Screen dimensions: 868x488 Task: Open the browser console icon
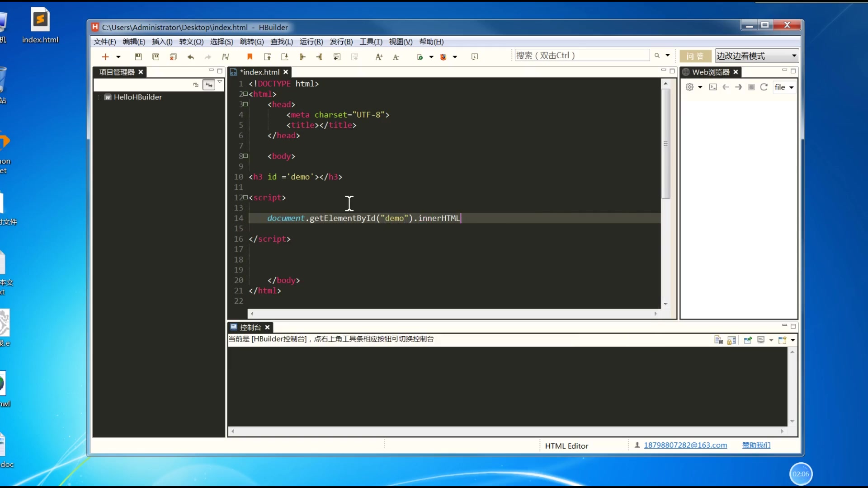point(713,87)
